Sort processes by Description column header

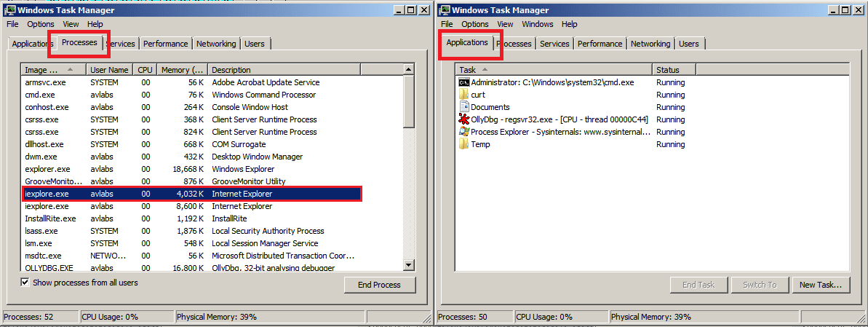pos(284,70)
